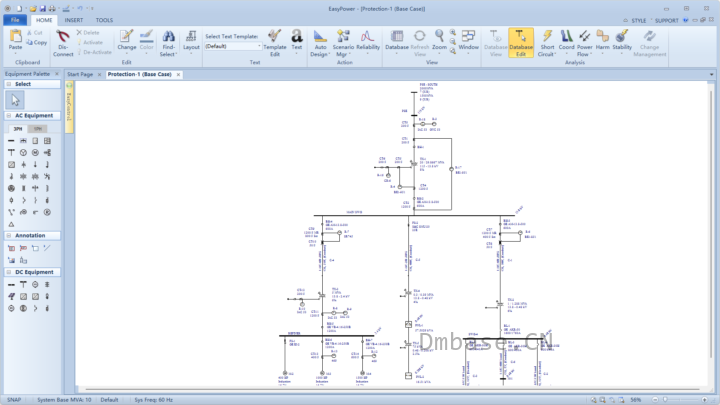The image size is (720, 405).
Task: Click the Save icon in quick access toolbar
Action: tap(43, 8)
